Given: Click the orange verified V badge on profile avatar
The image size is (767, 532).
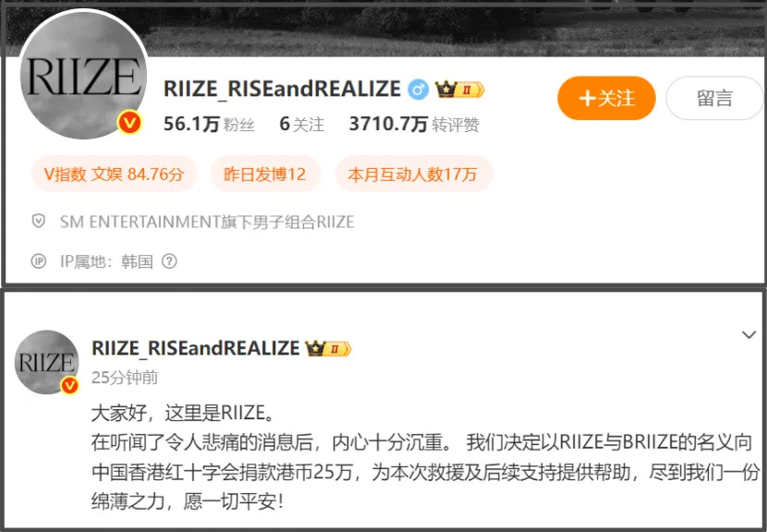Looking at the screenshot, I should (x=129, y=123).
